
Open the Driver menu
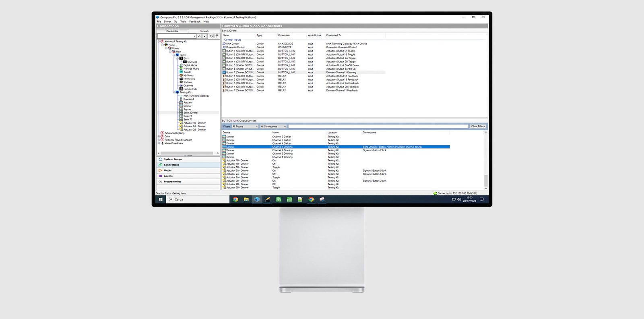167,22
